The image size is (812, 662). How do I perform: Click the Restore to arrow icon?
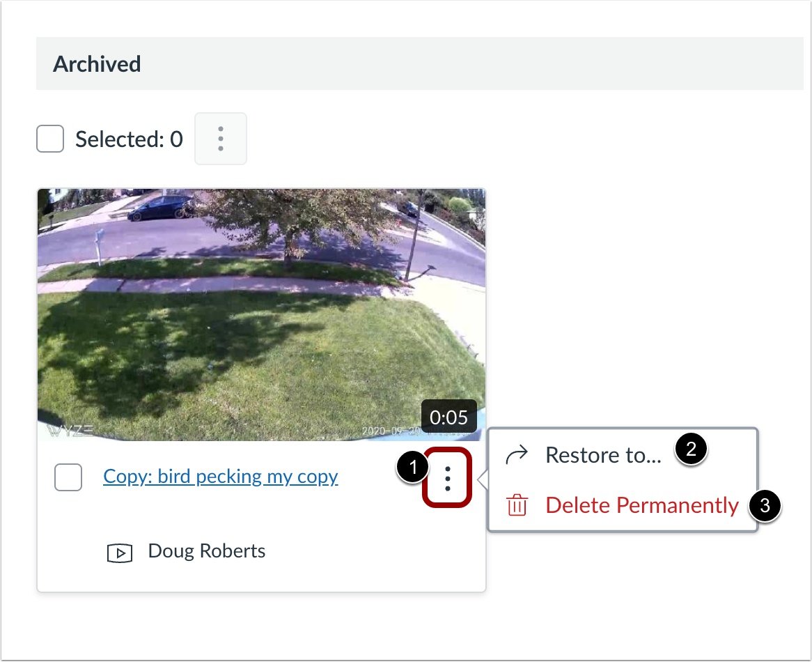517,454
